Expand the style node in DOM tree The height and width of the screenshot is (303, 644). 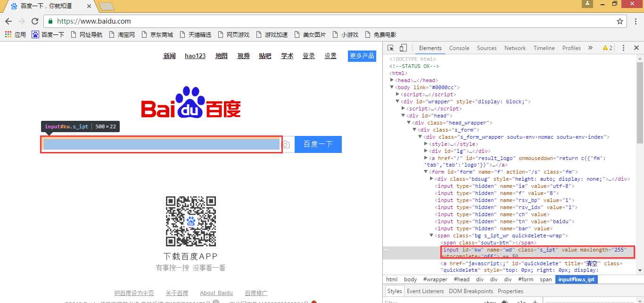[x=426, y=144]
